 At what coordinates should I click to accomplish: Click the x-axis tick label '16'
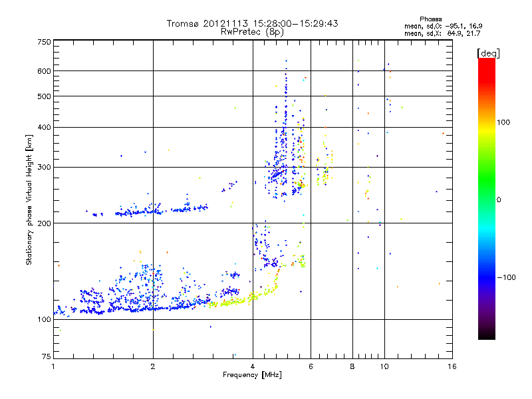click(x=452, y=366)
